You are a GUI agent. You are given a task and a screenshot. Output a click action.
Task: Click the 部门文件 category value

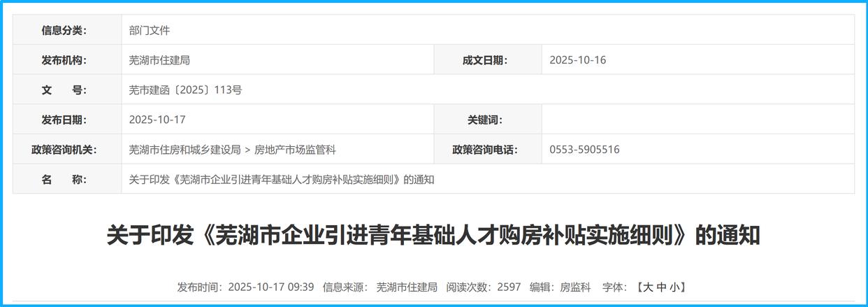click(x=150, y=30)
